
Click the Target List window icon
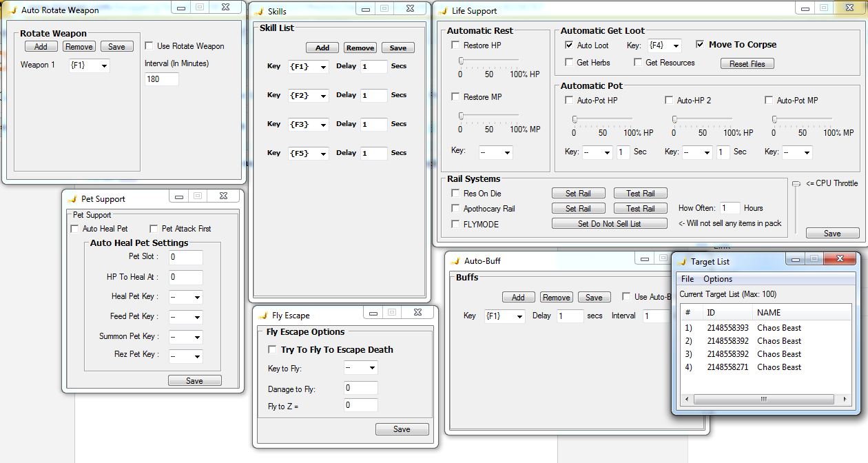click(x=683, y=262)
